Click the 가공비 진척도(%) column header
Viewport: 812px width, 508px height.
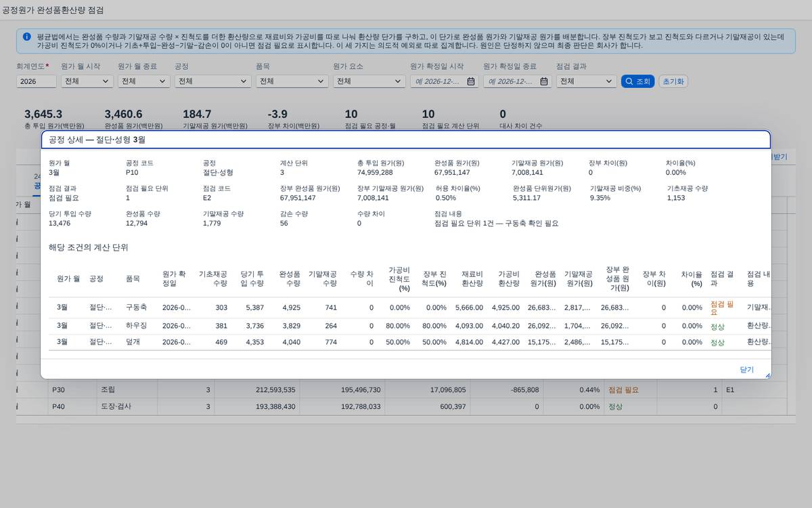pyautogui.click(x=396, y=278)
